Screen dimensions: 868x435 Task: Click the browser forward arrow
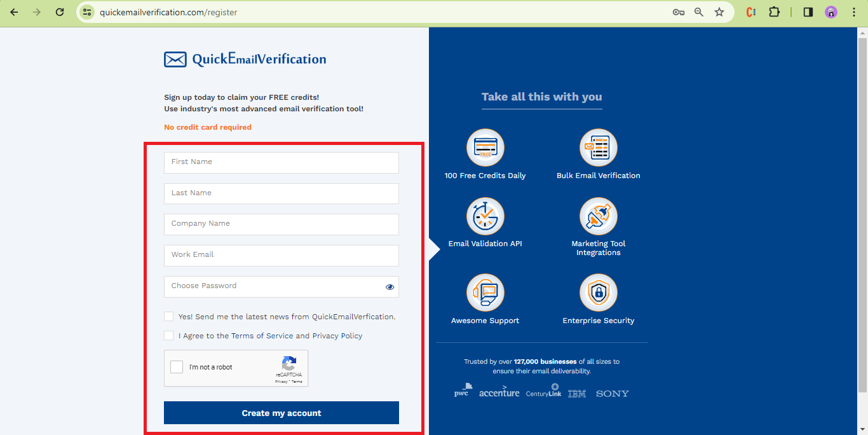click(x=37, y=12)
